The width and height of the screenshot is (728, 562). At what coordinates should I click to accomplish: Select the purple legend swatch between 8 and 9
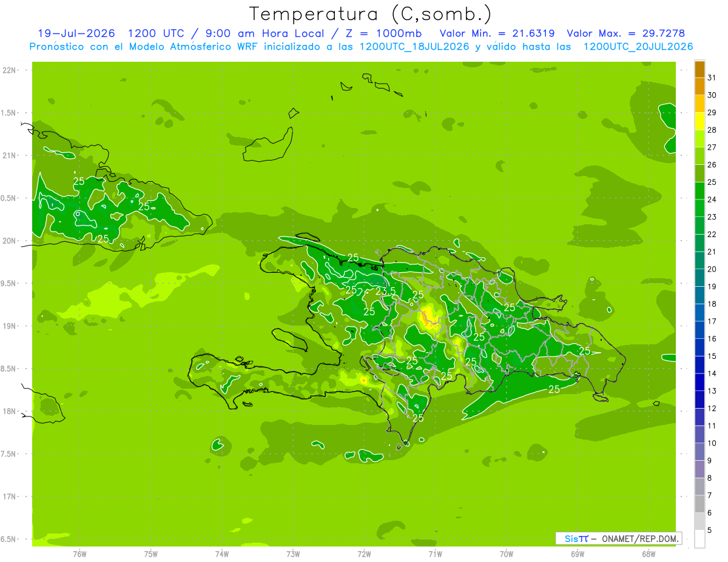[699, 469]
